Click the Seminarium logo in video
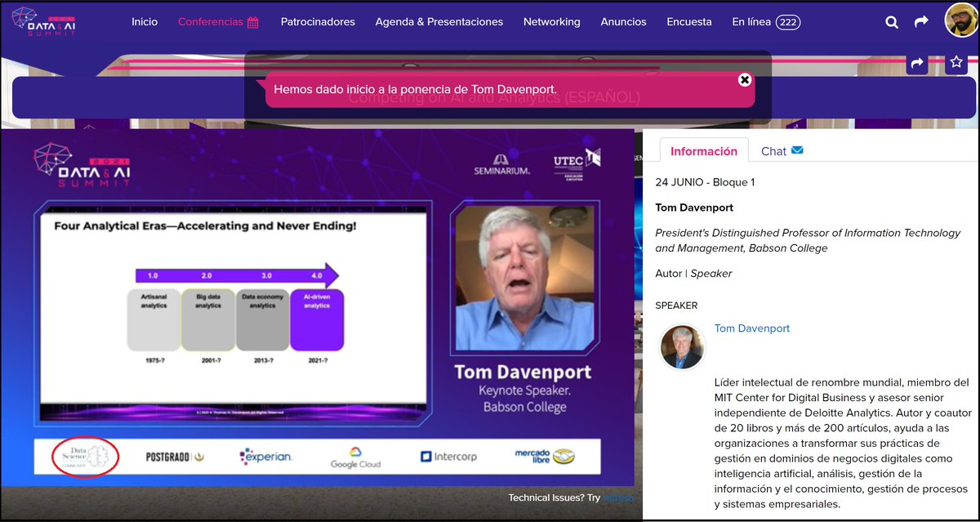The image size is (980, 522). tap(501, 164)
